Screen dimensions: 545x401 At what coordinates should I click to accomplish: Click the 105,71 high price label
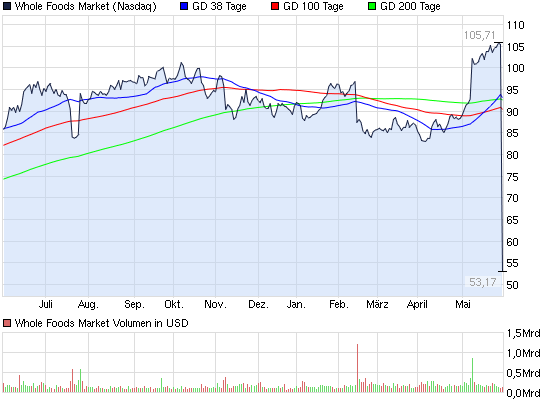click(479, 35)
